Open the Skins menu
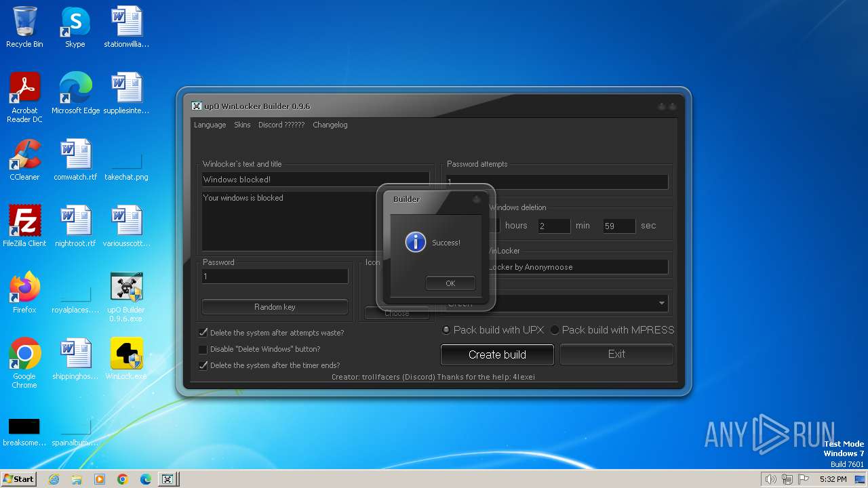This screenshot has width=868, height=488. (x=242, y=125)
